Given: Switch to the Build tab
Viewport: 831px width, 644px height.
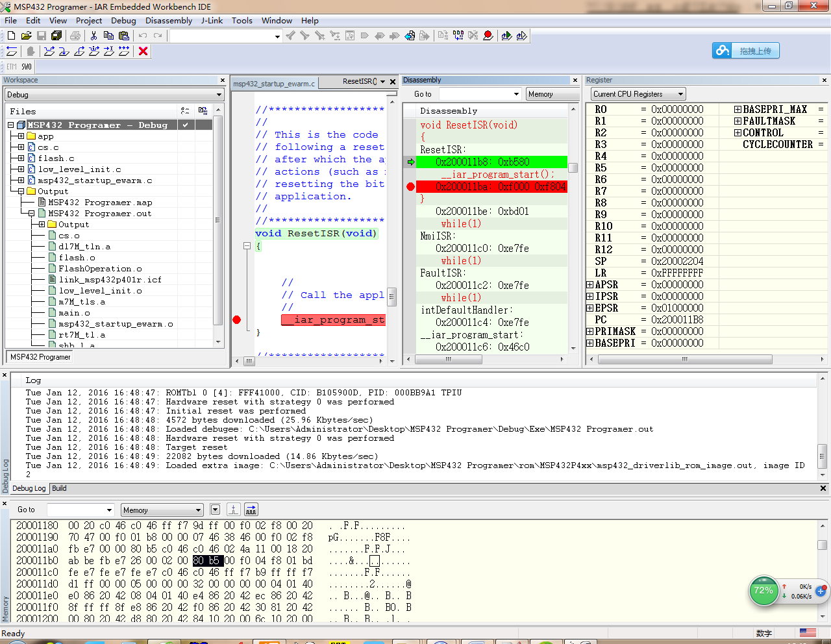Looking at the screenshot, I should click(59, 488).
